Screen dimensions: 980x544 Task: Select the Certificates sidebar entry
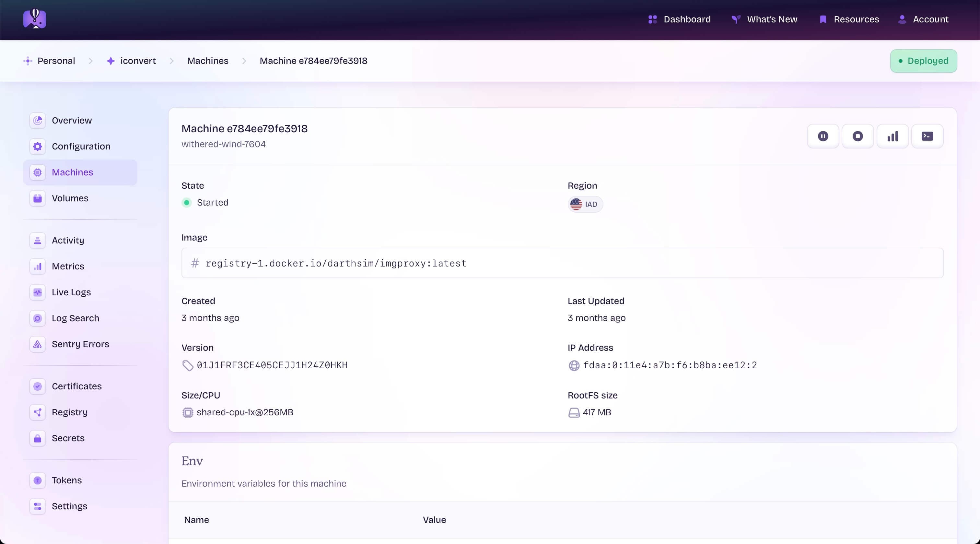pos(76,386)
